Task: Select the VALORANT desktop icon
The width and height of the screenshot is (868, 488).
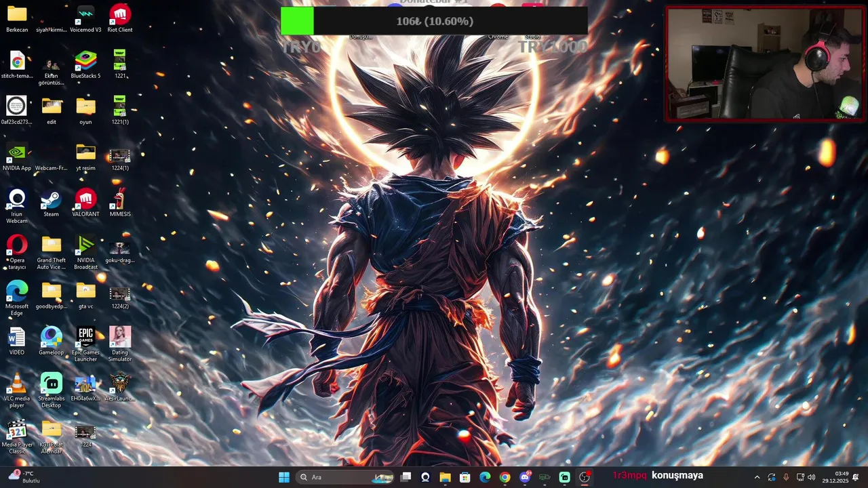Action: [85, 203]
